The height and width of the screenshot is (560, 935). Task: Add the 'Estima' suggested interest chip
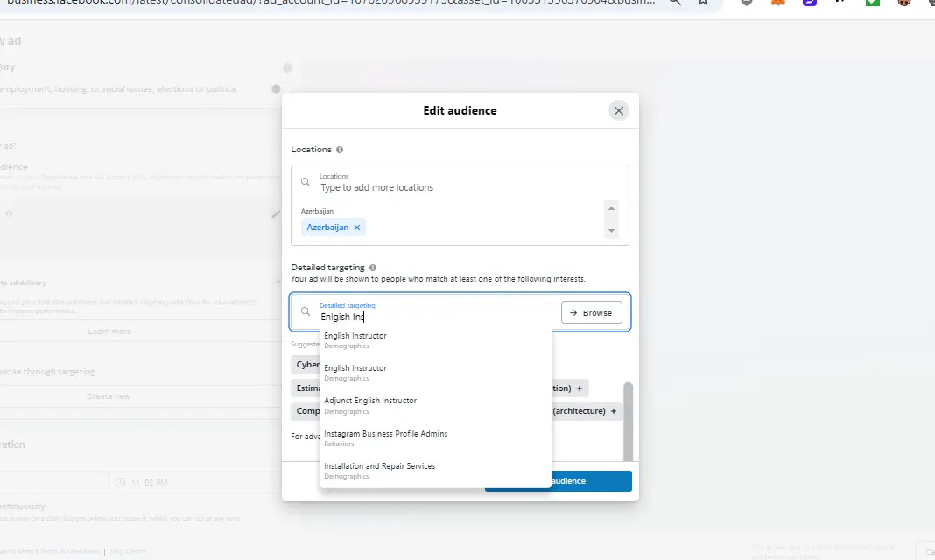[x=306, y=388]
